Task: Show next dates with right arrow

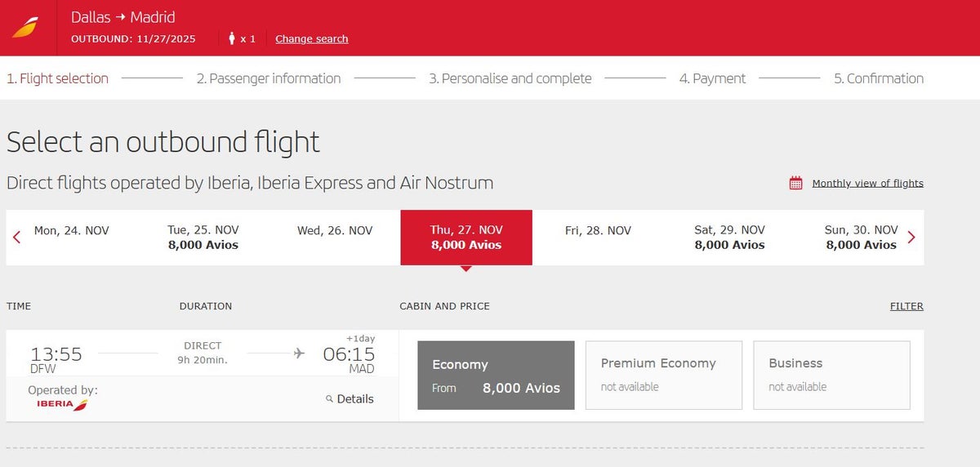Action: [911, 238]
